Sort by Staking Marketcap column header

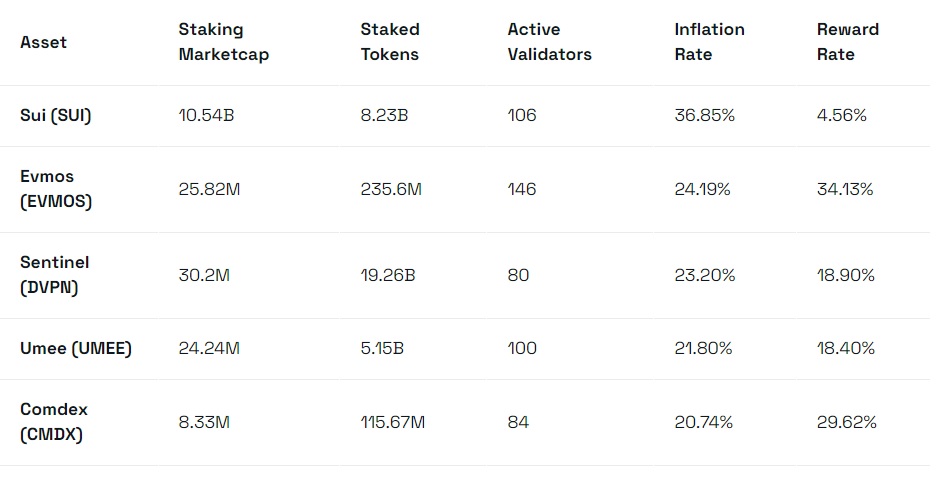coord(223,42)
